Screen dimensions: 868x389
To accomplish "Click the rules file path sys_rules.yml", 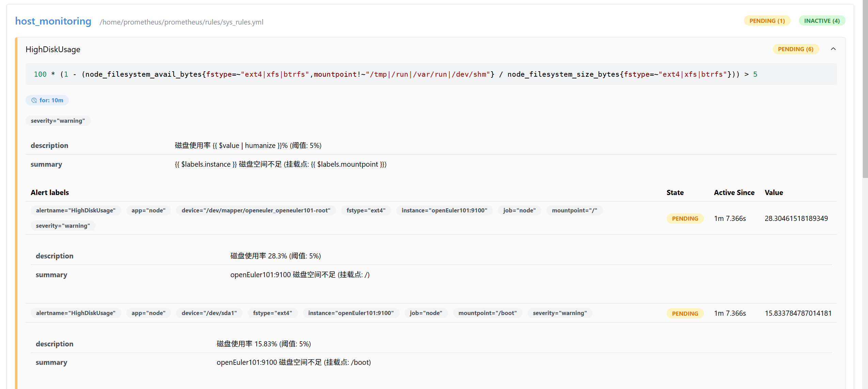I will tap(181, 22).
